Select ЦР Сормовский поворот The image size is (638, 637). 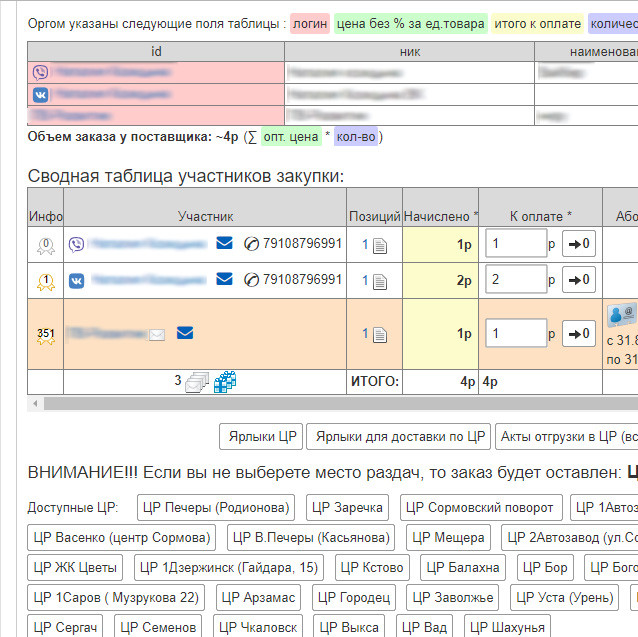(481, 507)
